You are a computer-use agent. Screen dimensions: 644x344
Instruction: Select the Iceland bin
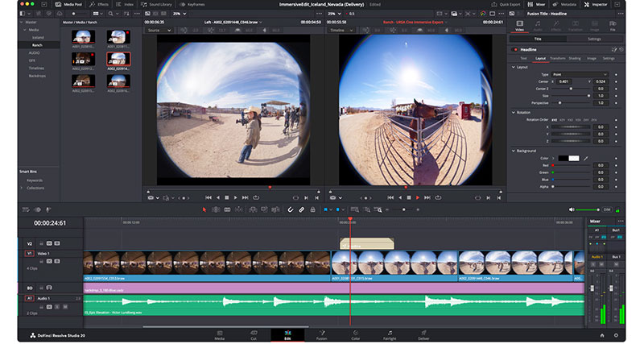(38, 37)
